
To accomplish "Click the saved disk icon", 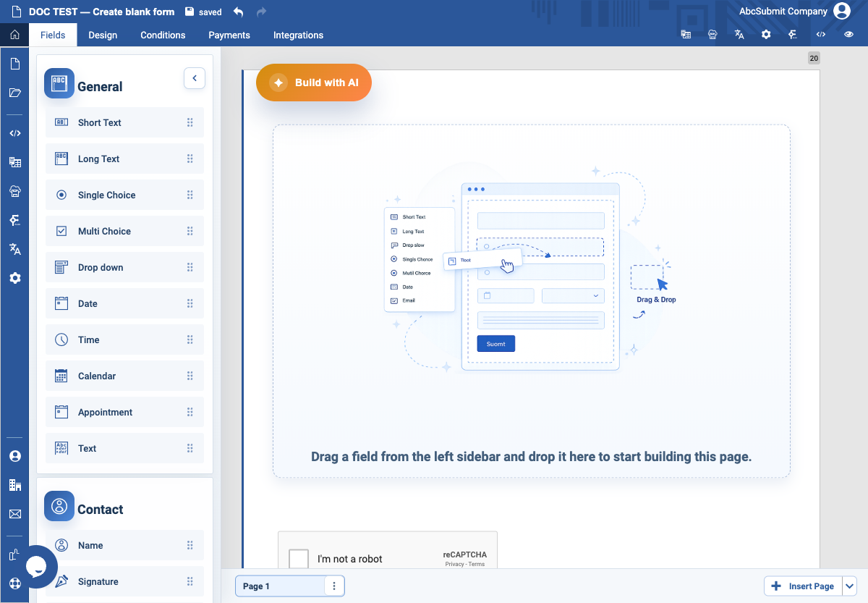I will click(190, 12).
